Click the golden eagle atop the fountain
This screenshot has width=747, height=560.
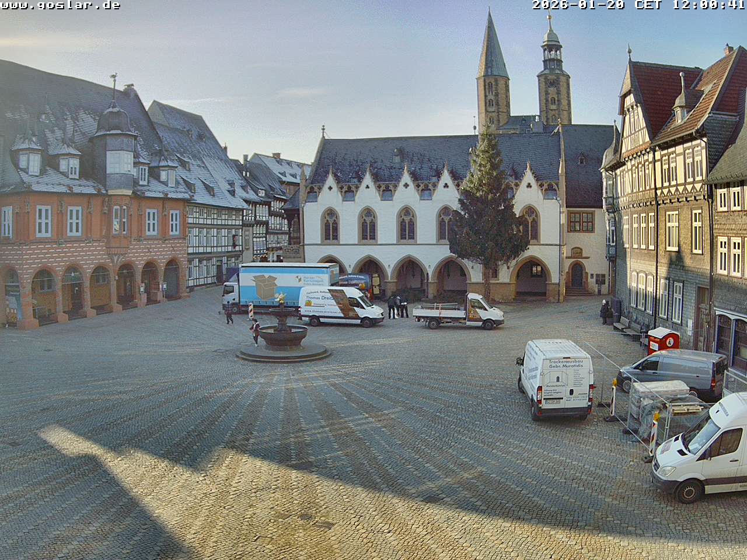click(x=281, y=299)
